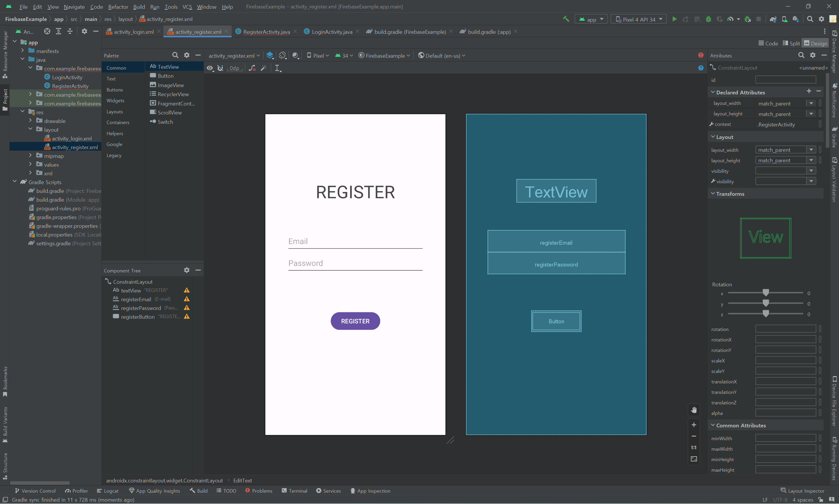839x504 pixels.
Task: Add declared attribute with plus icon
Action: point(809,91)
